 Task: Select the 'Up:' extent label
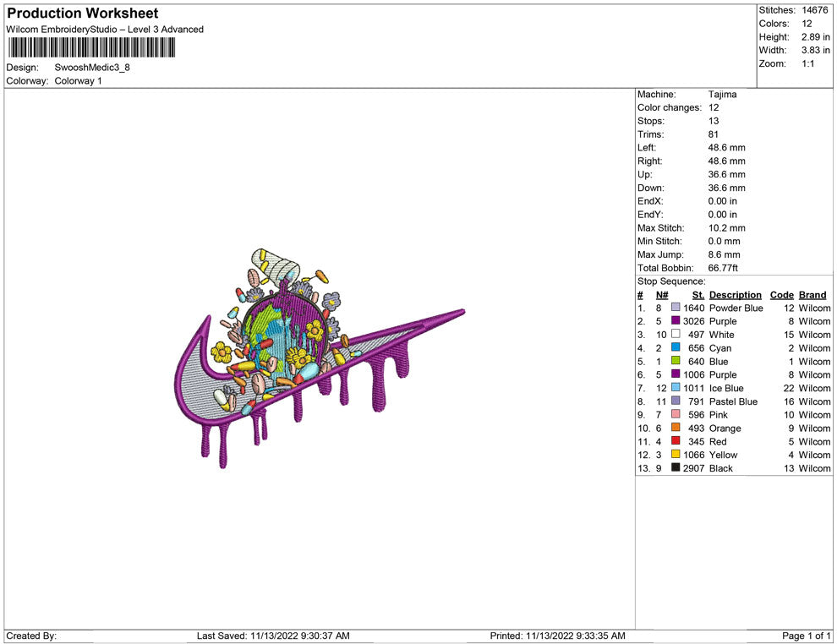click(x=644, y=174)
